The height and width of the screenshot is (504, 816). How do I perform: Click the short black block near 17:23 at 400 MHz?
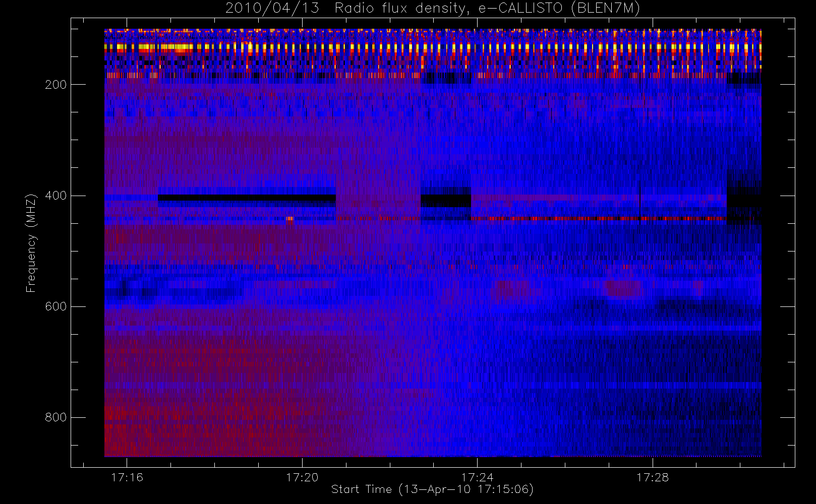(446, 201)
